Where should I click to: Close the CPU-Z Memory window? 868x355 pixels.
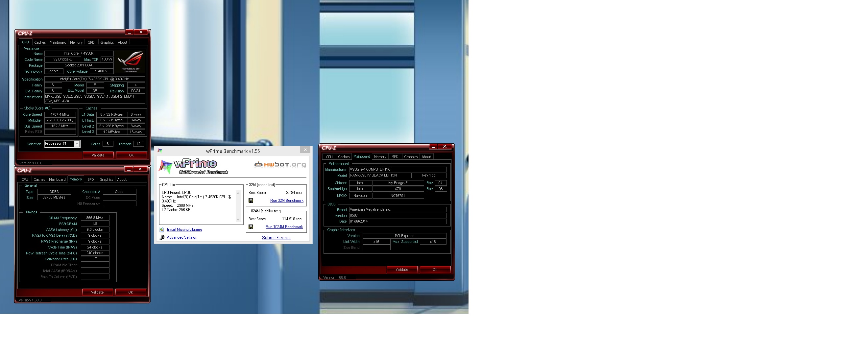pyautogui.click(x=140, y=169)
